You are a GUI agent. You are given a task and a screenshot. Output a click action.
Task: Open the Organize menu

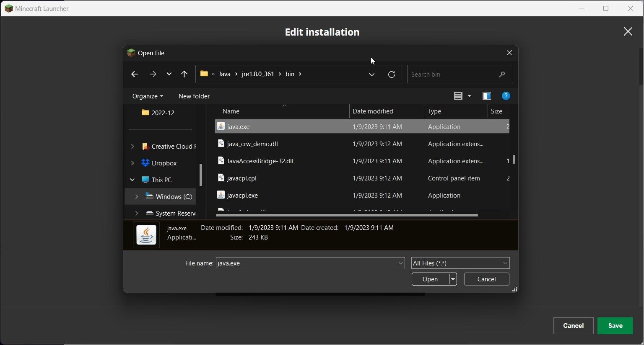148,96
